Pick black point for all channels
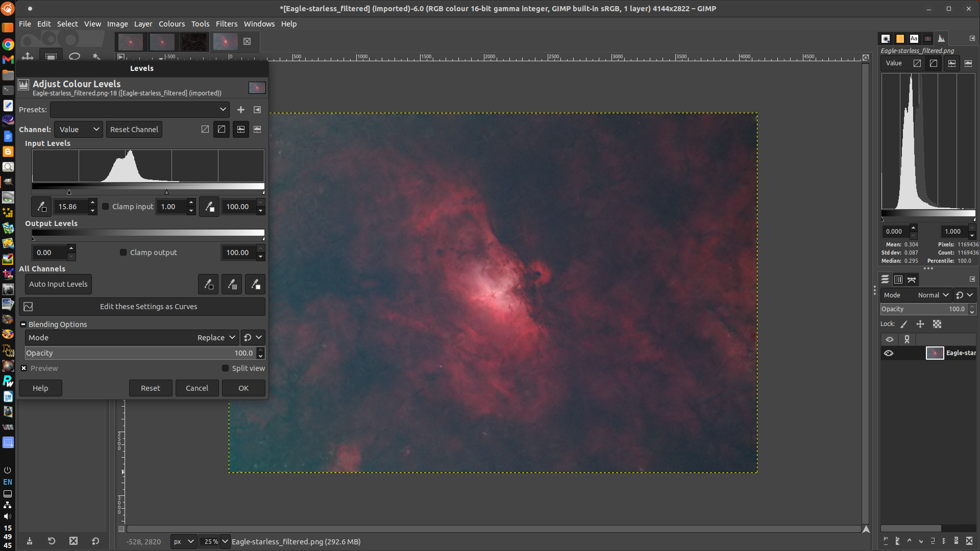The width and height of the screenshot is (980, 551). pos(208,284)
